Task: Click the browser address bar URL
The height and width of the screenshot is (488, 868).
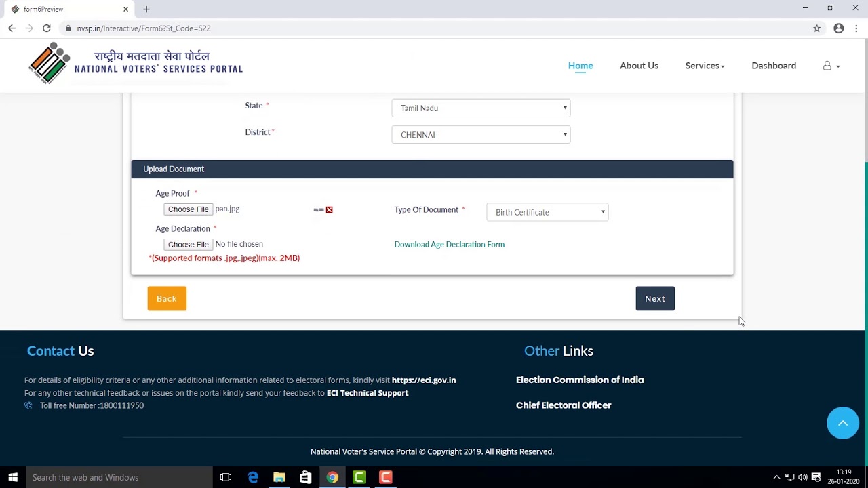Action: coord(144,28)
